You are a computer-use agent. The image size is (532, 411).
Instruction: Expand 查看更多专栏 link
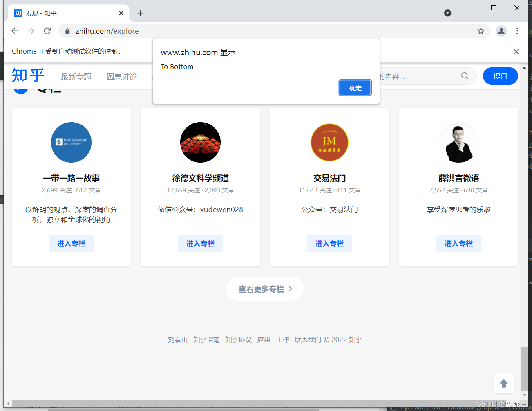click(265, 289)
